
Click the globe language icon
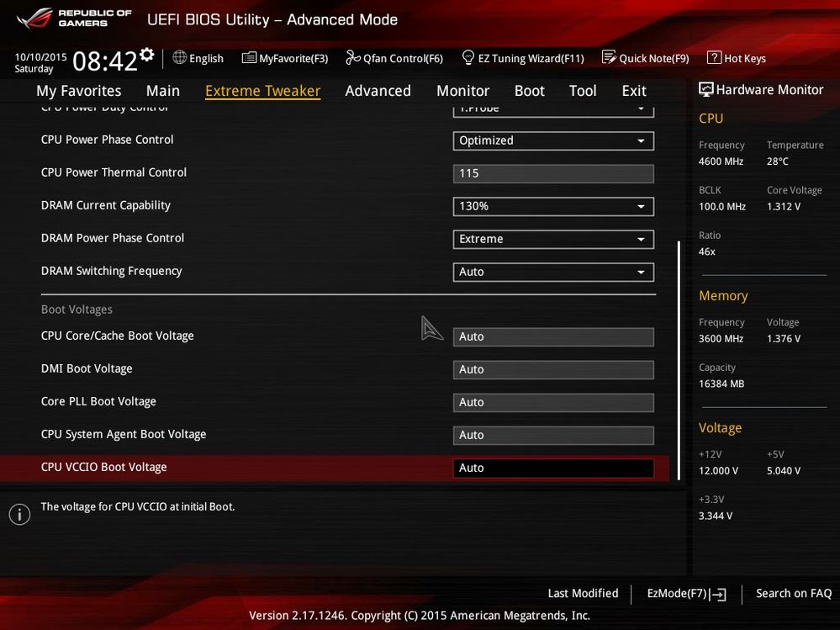click(x=179, y=57)
